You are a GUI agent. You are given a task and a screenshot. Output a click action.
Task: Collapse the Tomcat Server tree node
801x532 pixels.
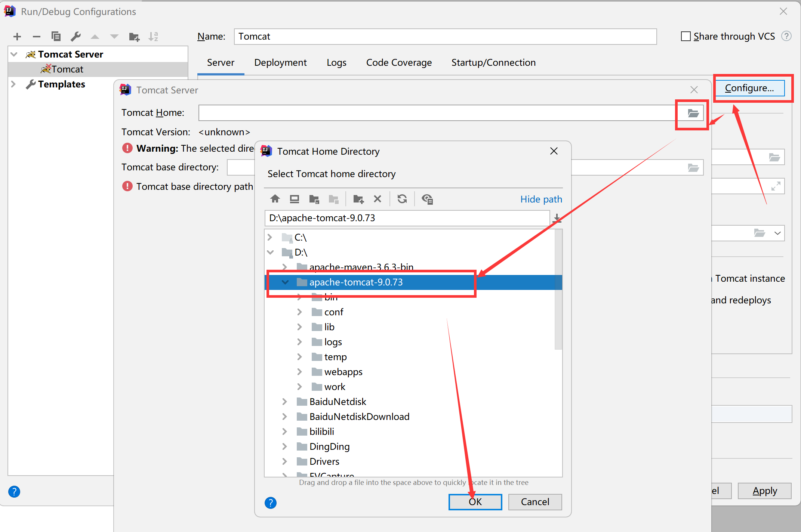tap(14, 54)
